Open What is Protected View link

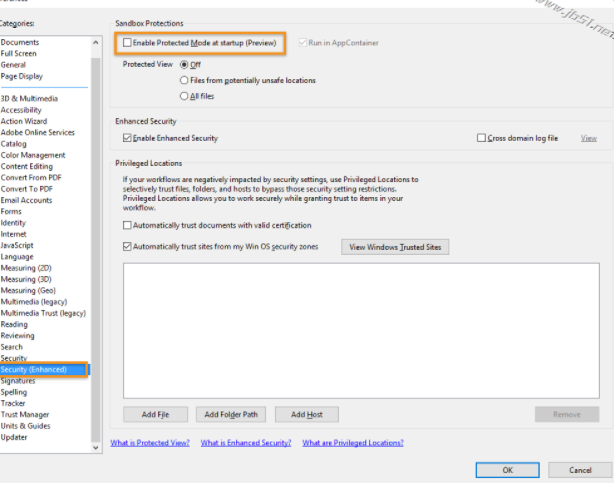(149, 442)
